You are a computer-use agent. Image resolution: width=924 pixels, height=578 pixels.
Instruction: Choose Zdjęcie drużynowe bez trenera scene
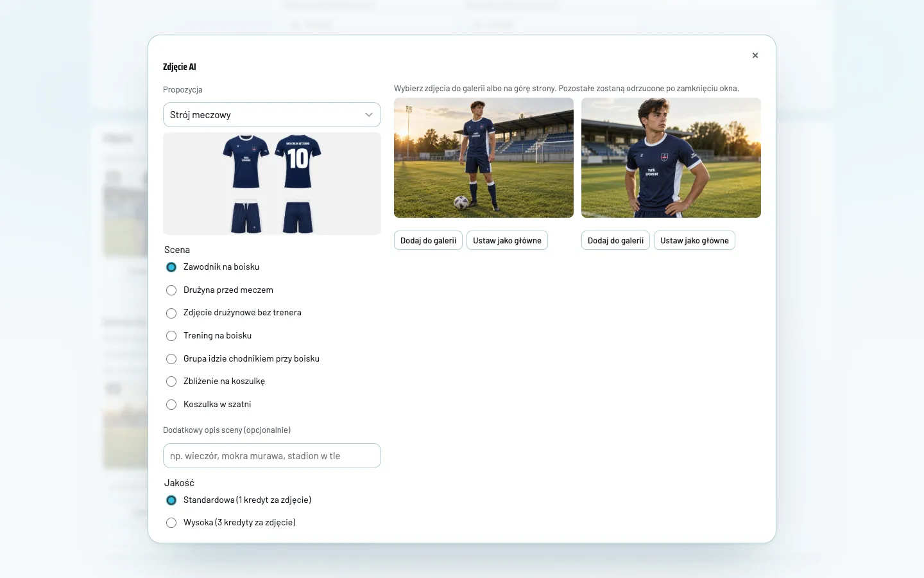(171, 313)
